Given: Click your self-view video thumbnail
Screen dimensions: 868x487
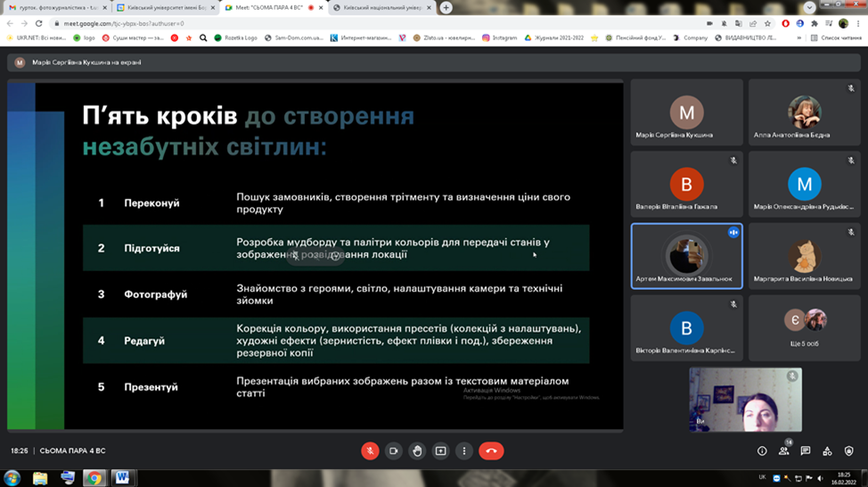Looking at the screenshot, I should (x=745, y=400).
